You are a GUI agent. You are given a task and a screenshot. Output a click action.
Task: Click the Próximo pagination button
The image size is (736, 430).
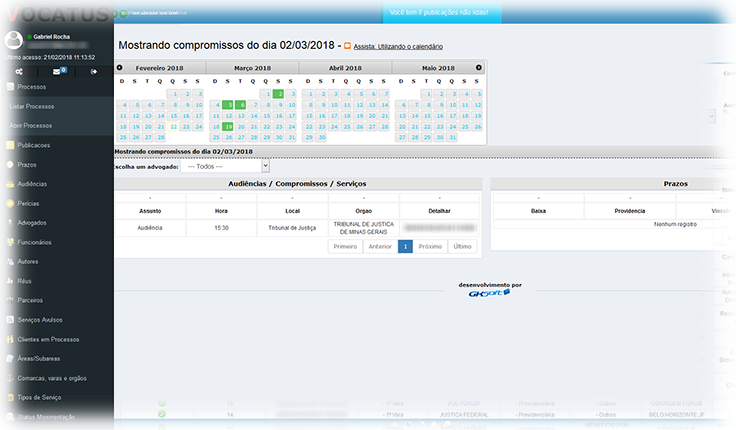429,246
